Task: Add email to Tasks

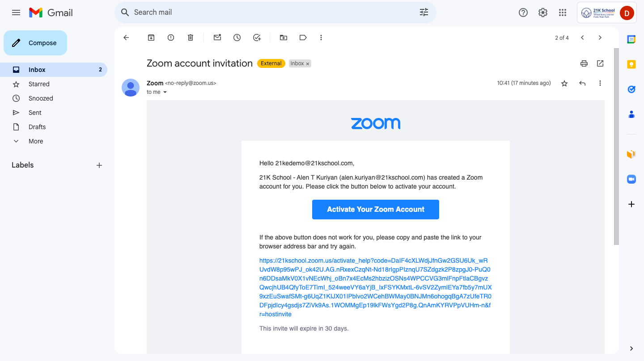Action: coord(257,38)
